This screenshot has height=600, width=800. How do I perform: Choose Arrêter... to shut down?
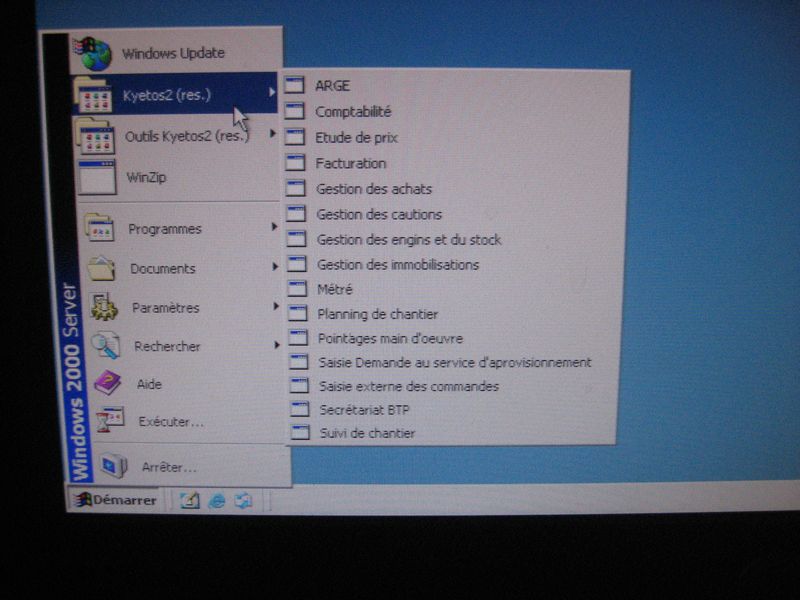click(x=193, y=466)
